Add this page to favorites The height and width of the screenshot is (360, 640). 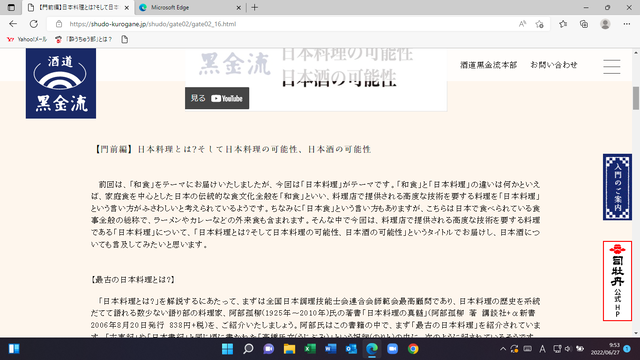540,24
